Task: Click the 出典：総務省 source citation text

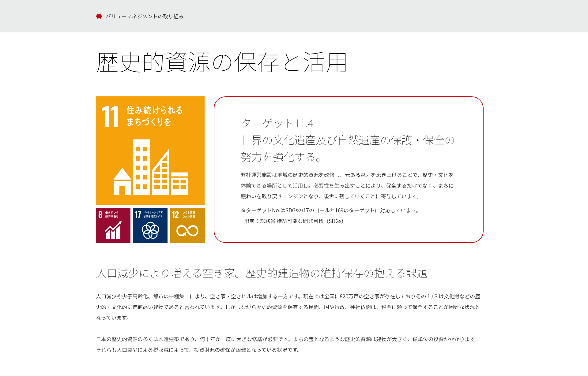Action: click(294, 221)
